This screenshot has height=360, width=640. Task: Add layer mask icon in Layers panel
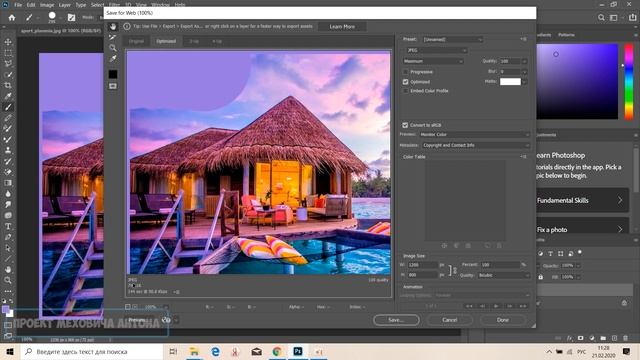[580, 338]
